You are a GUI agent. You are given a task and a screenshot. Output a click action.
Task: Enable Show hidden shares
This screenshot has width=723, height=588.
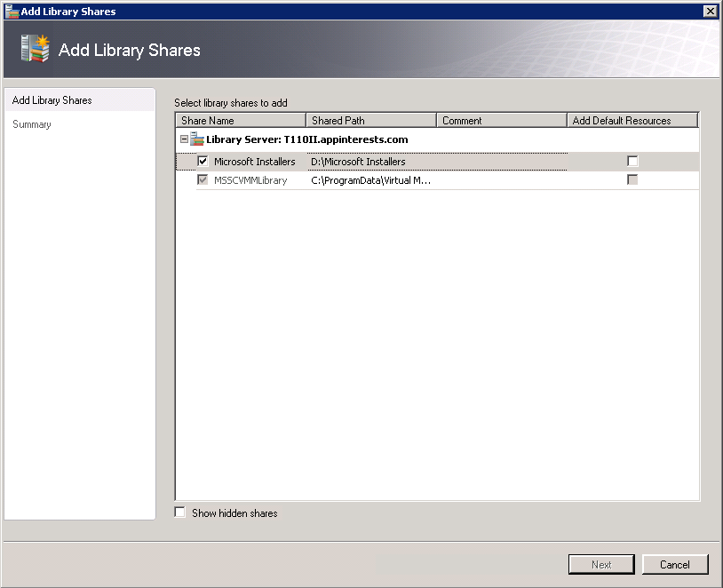click(x=180, y=513)
